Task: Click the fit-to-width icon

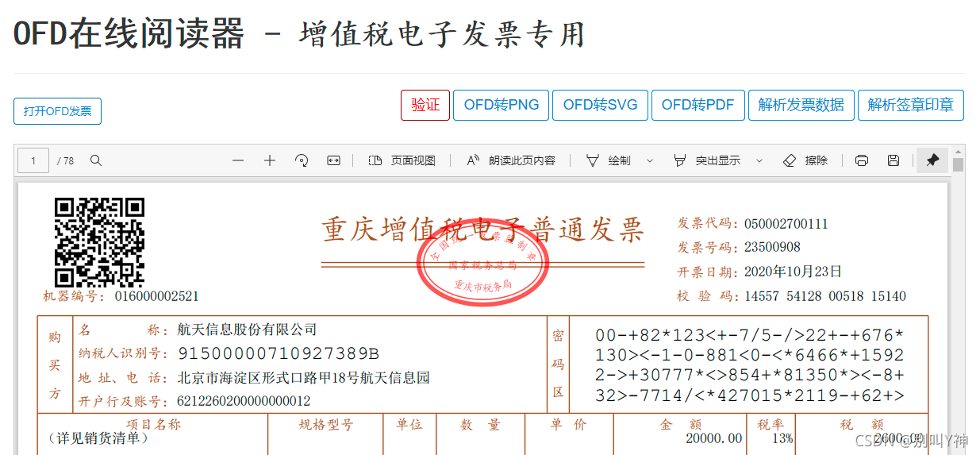Action: pyautogui.click(x=334, y=160)
